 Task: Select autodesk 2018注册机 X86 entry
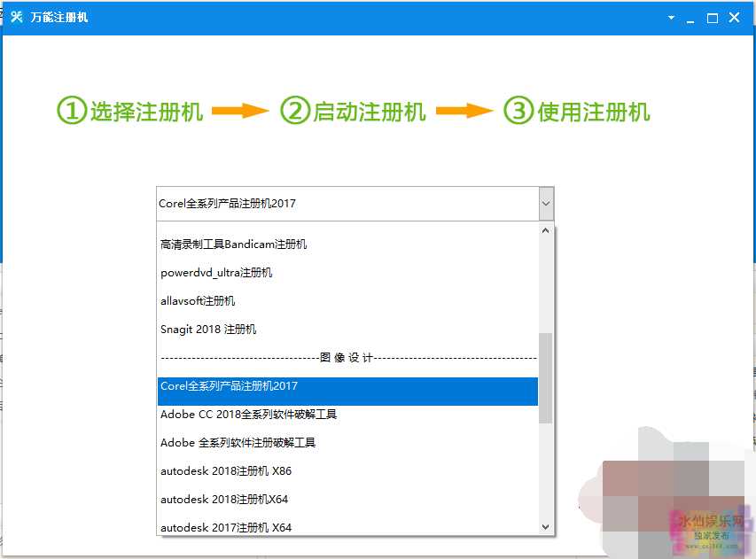coord(225,471)
